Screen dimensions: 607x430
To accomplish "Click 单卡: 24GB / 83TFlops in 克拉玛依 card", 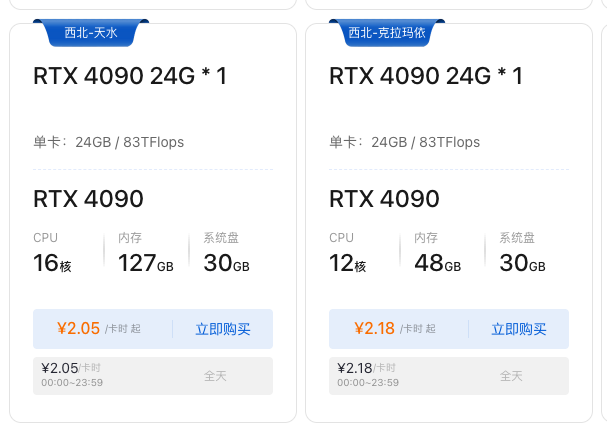I will (405, 142).
